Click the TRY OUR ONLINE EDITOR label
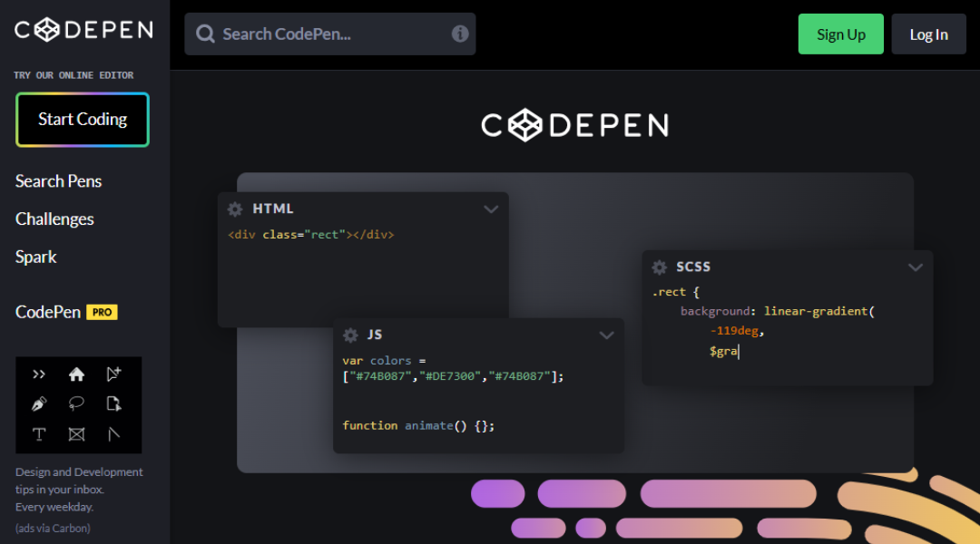 (x=73, y=75)
